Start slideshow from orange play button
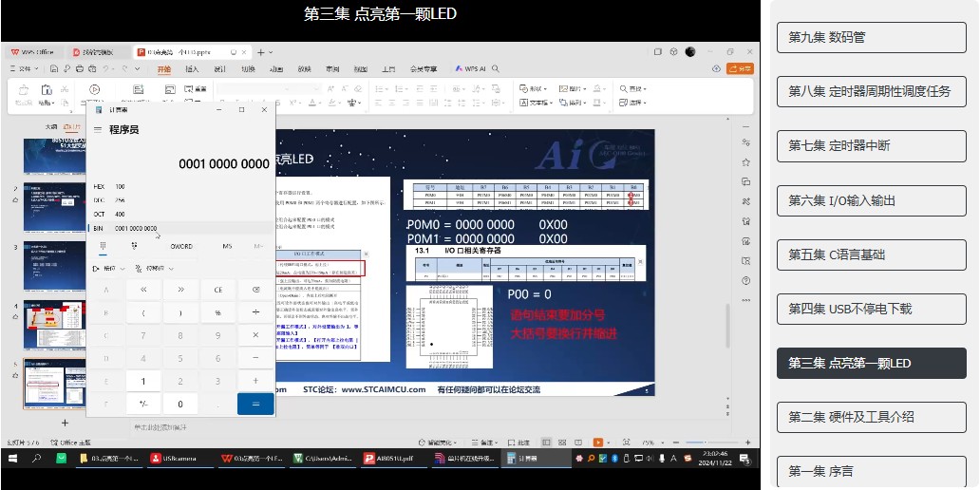 [598, 442]
